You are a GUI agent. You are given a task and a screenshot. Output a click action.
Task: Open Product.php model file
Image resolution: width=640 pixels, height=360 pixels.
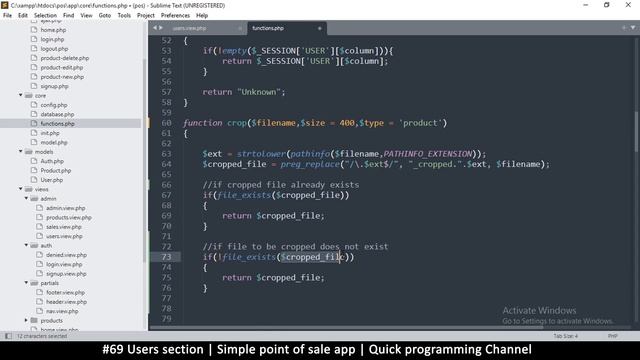click(56, 171)
